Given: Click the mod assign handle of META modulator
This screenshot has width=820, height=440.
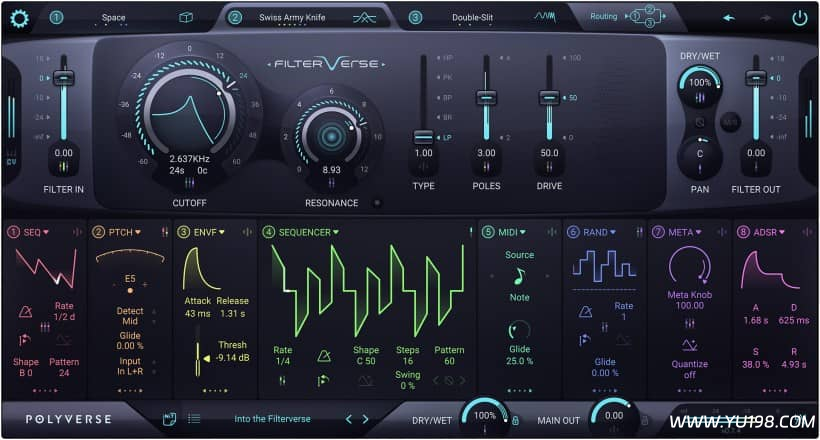Looking at the screenshot, I should (722, 232).
